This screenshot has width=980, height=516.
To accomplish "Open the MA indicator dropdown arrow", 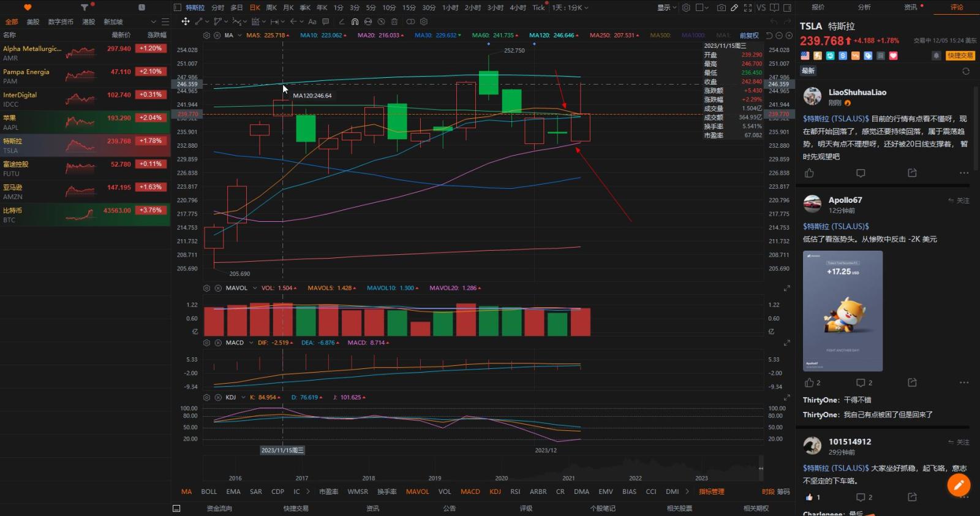I will click(239, 36).
